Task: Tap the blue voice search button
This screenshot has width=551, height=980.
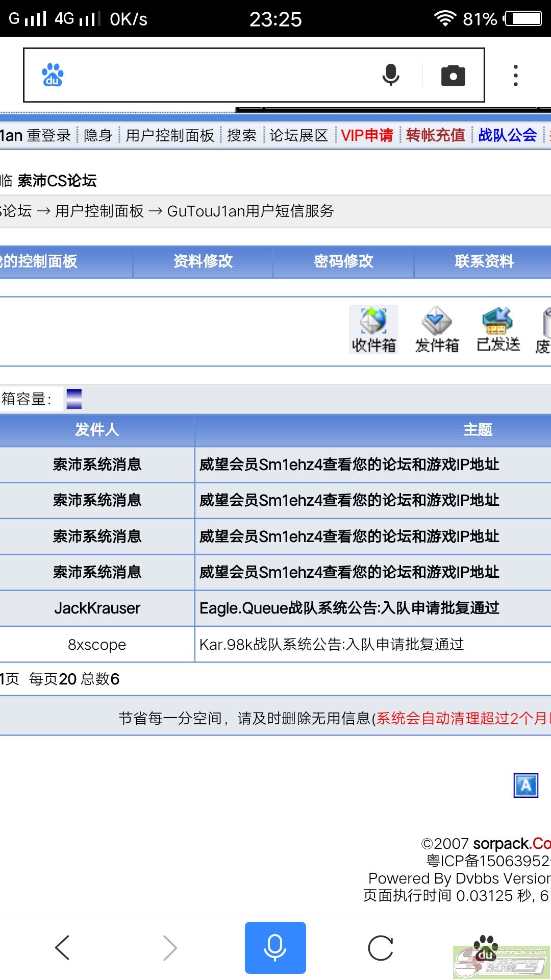Action: point(275,948)
